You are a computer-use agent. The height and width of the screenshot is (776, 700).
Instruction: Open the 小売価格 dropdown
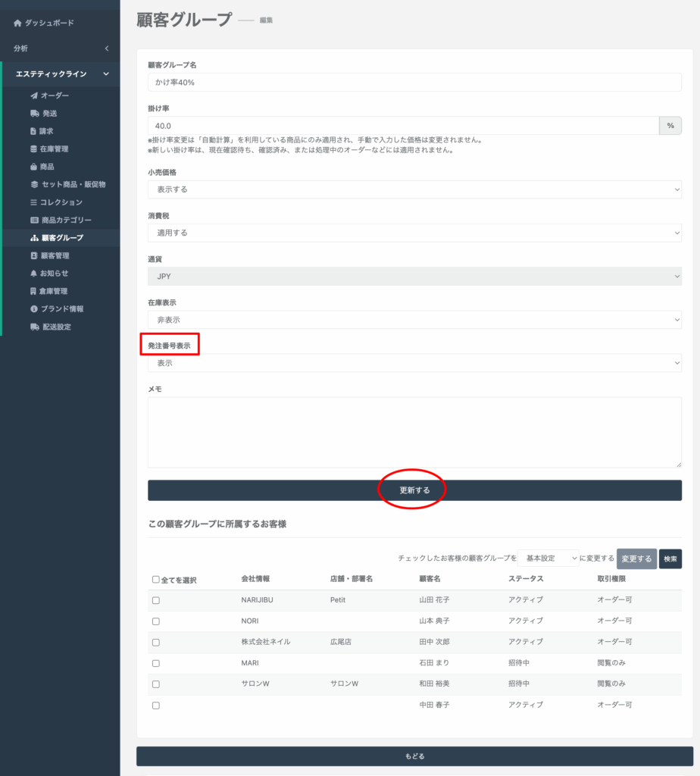(414, 189)
